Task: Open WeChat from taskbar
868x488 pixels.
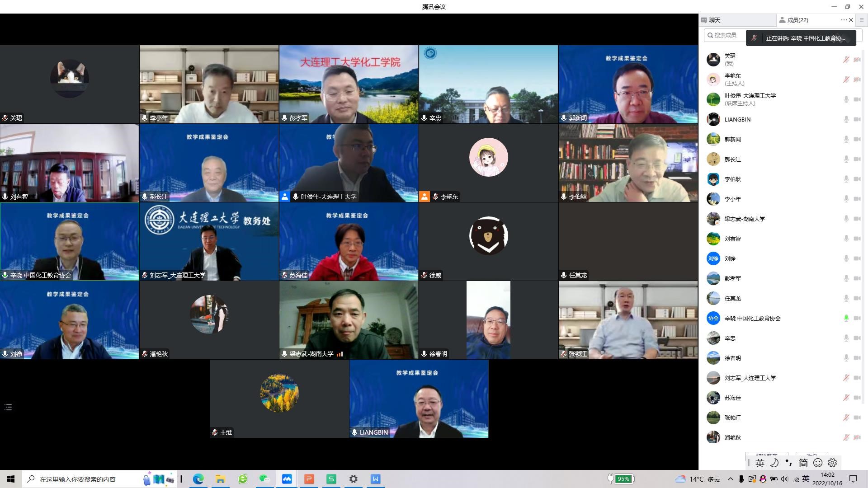Action: pyautogui.click(x=265, y=479)
